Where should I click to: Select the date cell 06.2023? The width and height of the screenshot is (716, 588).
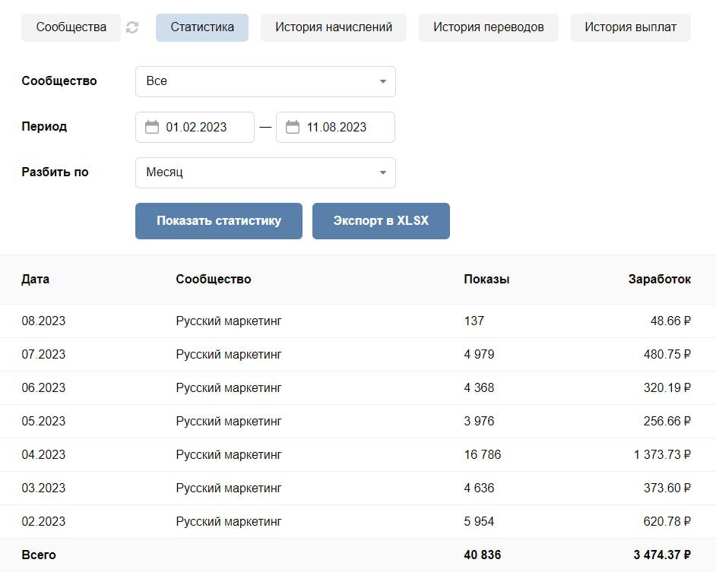[x=43, y=387]
